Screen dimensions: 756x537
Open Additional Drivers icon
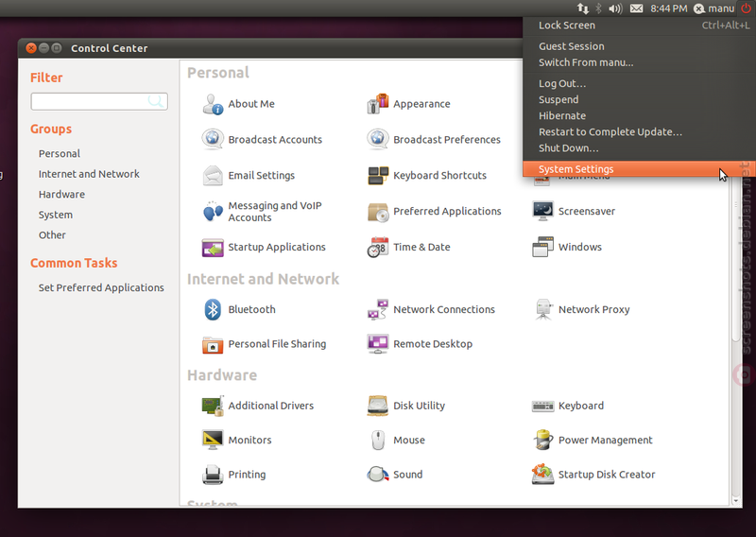(213, 407)
